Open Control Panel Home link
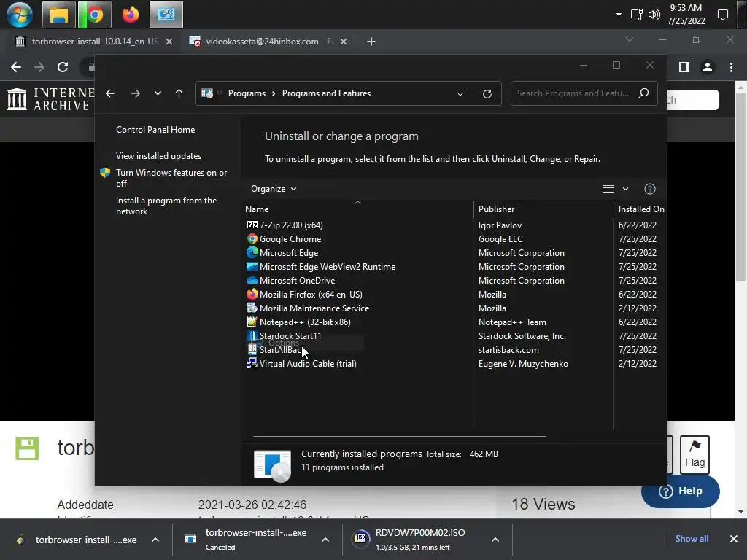This screenshot has width=747, height=560. [x=155, y=130]
